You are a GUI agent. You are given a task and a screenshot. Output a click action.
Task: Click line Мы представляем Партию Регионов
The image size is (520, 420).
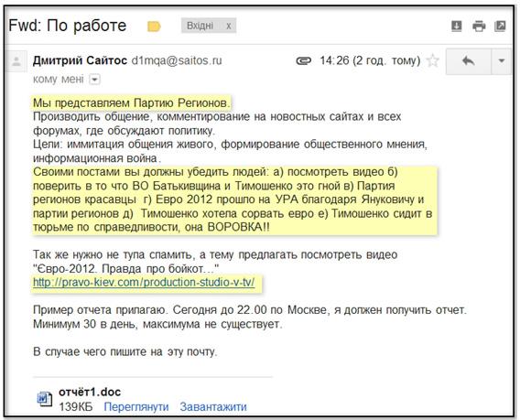[x=131, y=103]
